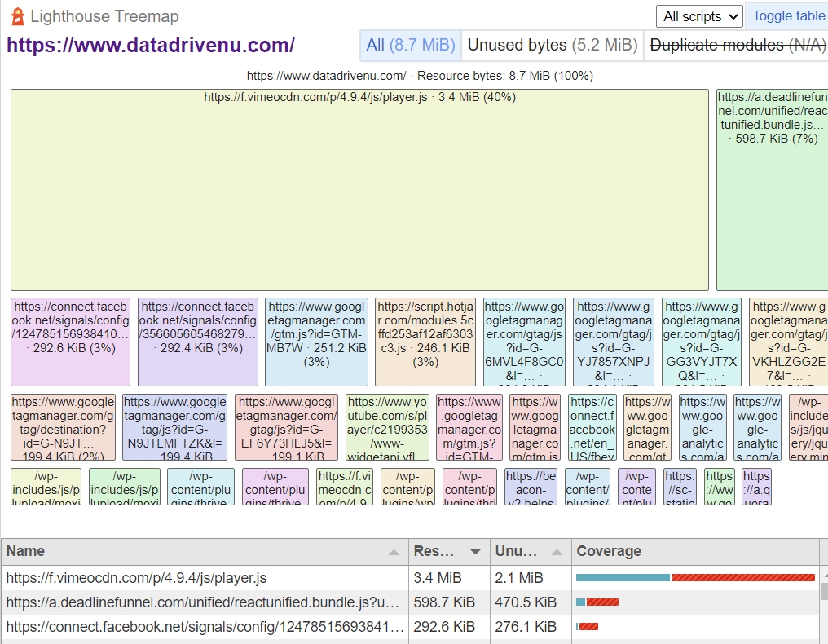Click the 276.1 KiB unused cell
Screen dimensions: 828x644
tap(531, 627)
